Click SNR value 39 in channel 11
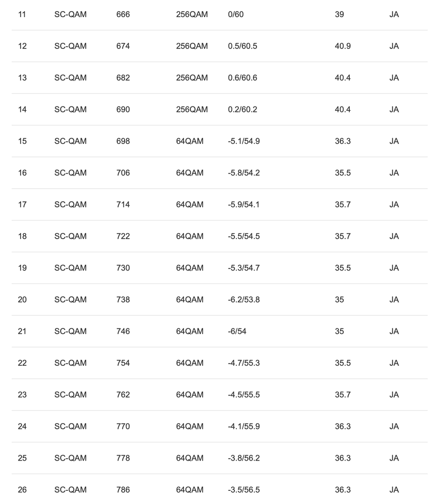Screen dimensions: 440x504 coord(339,15)
